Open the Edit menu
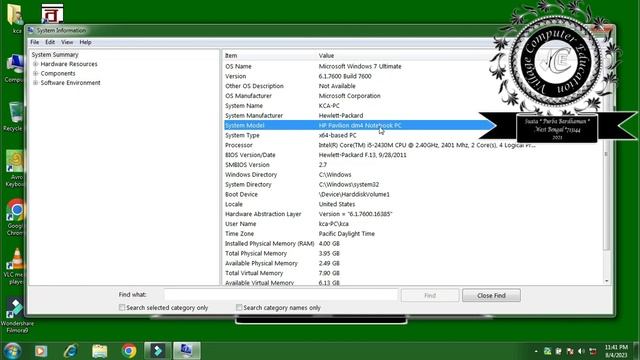Screen dimensions: 640x360 coord(50,42)
